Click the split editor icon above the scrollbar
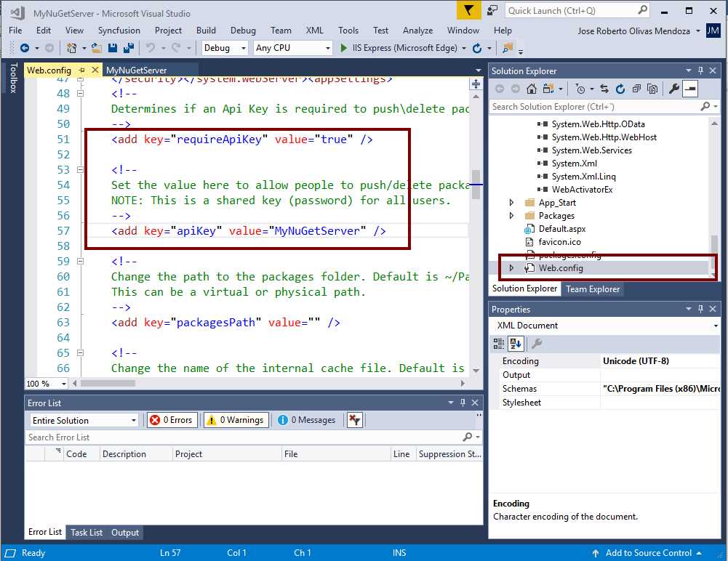 [x=476, y=84]
